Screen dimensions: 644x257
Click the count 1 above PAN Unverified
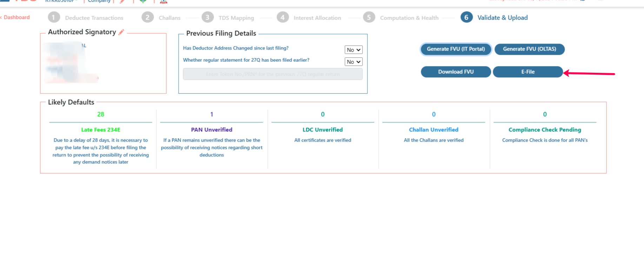[212, 114]
